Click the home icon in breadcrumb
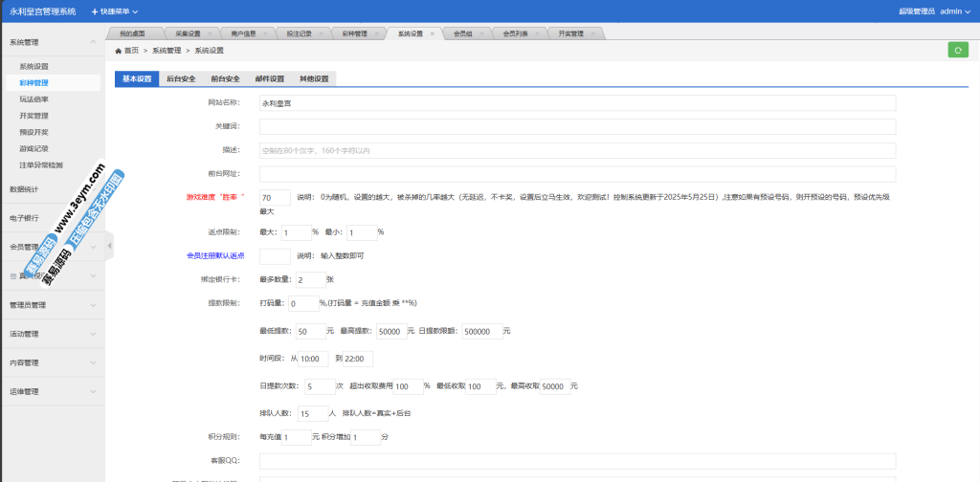 (x=118, y=51)
